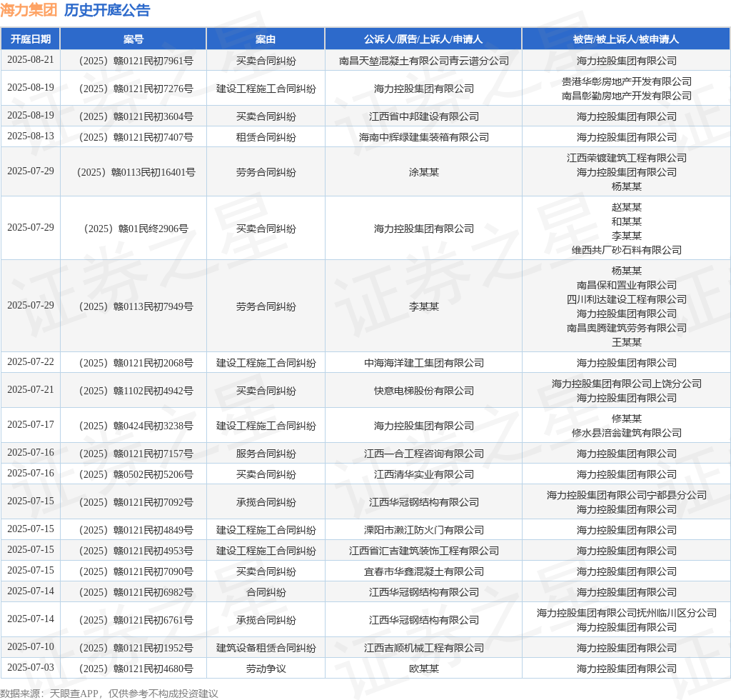Click plaintiff 涂某某
This screenshot has height=700, width=731.
point(424,173)
